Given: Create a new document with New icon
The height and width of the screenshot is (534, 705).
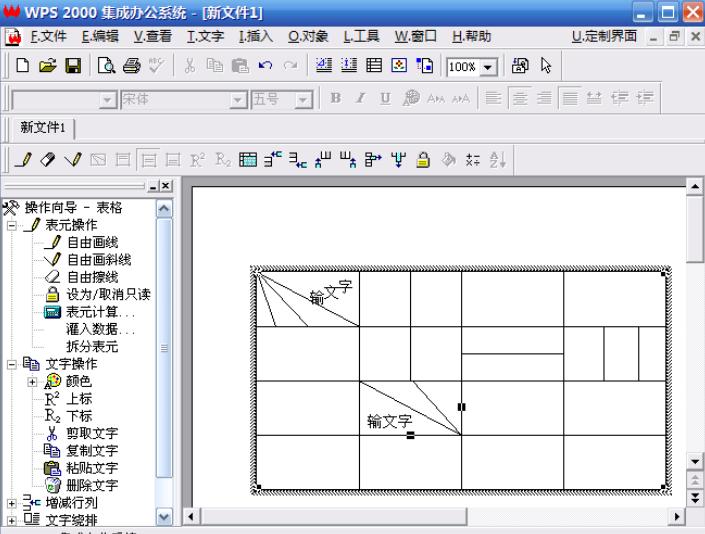Looking at the screenshot, I should coord(23,66).
